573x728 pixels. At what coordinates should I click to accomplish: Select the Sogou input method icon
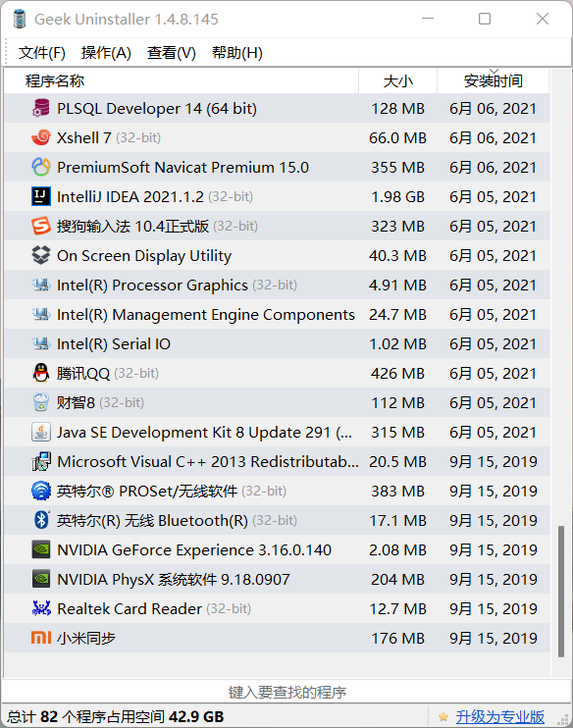click(x=41, y=226)
